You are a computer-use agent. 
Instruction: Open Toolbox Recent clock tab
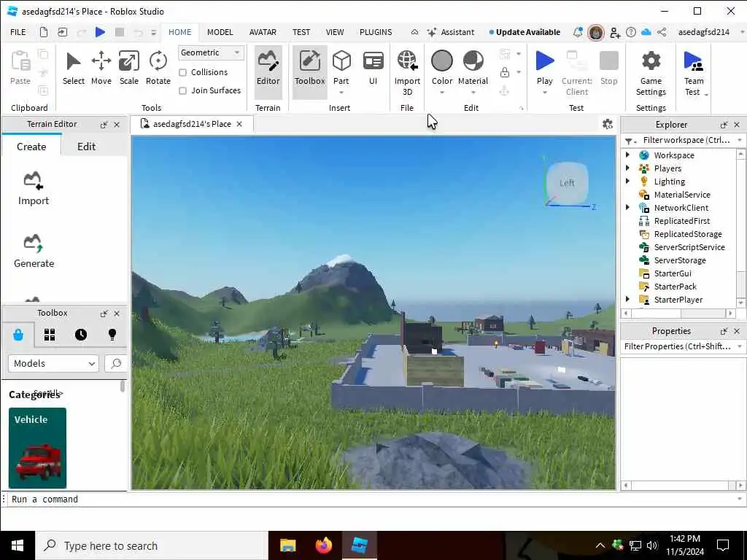pos(81,335)
